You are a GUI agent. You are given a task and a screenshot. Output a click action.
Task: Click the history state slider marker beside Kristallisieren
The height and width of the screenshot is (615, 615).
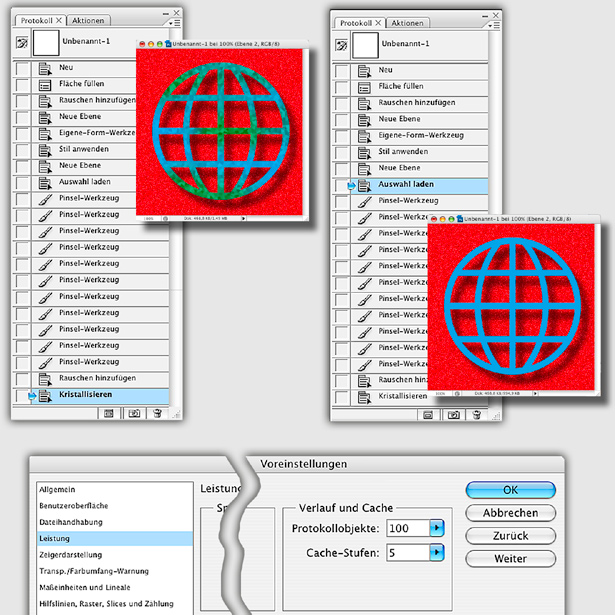coord(32,396)
